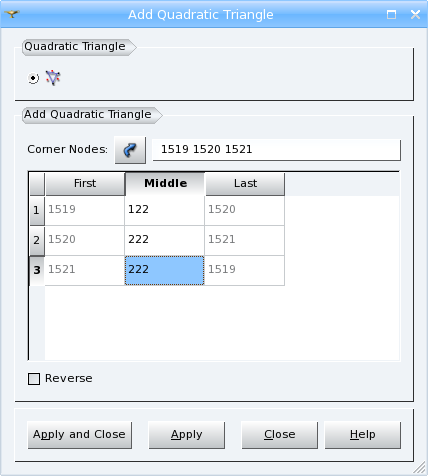Open Help for this dialog
Image resolution: width=428 pixels, height=476 pixels.
coord(363,435)
